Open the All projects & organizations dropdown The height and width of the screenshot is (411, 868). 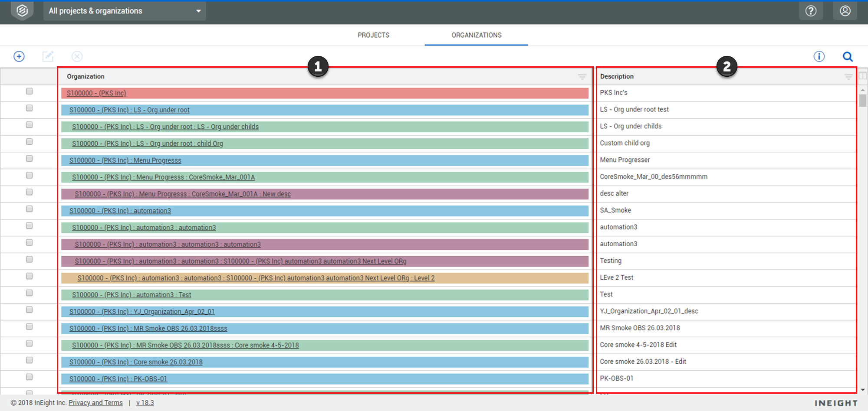[124, 11]
